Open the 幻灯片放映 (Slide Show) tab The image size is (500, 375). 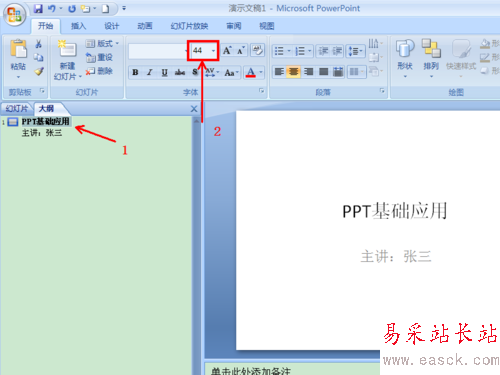click(x=189, y=26)
